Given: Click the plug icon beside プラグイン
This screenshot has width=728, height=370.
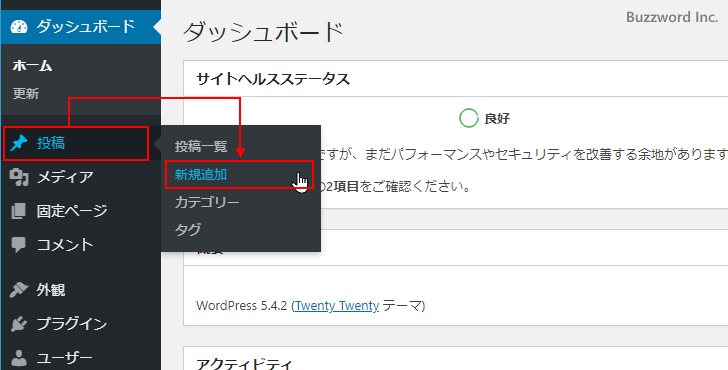Looking at the screenshot, I should click(x=19, y=324).
